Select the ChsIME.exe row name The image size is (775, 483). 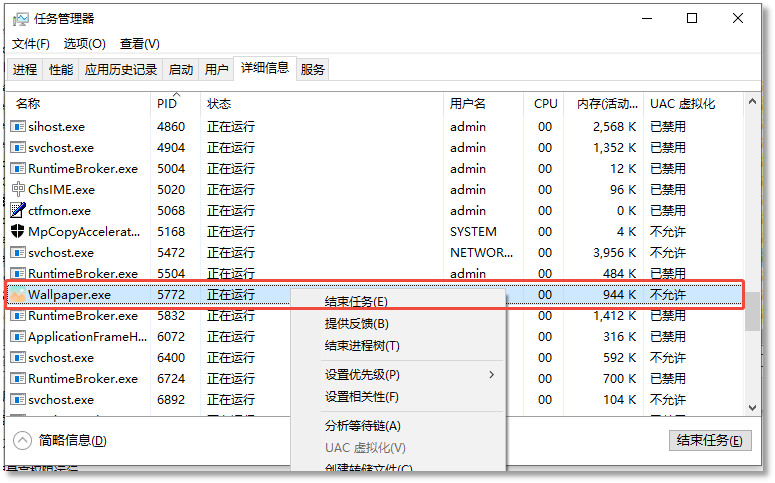coord(61,190)
